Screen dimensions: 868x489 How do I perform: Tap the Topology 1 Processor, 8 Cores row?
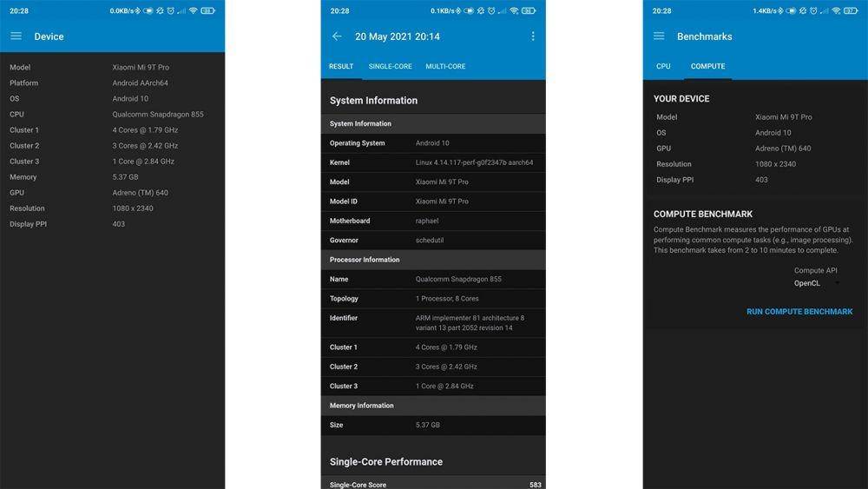[x=433, y=299]
